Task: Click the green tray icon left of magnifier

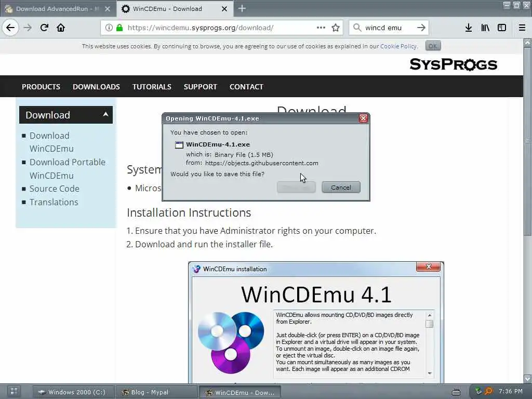Action: point(478,392)
